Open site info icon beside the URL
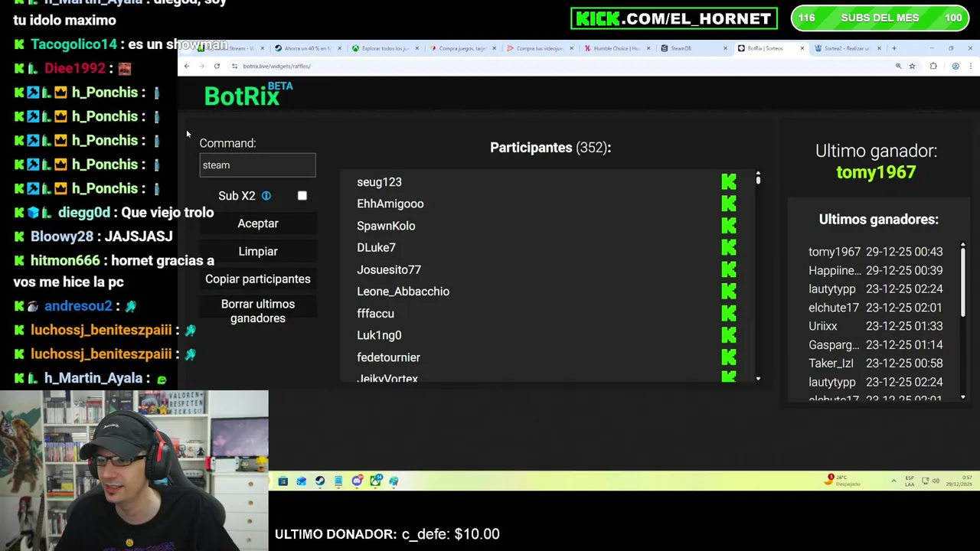This screenshot has width=980, height=551. tap(234, 67)
